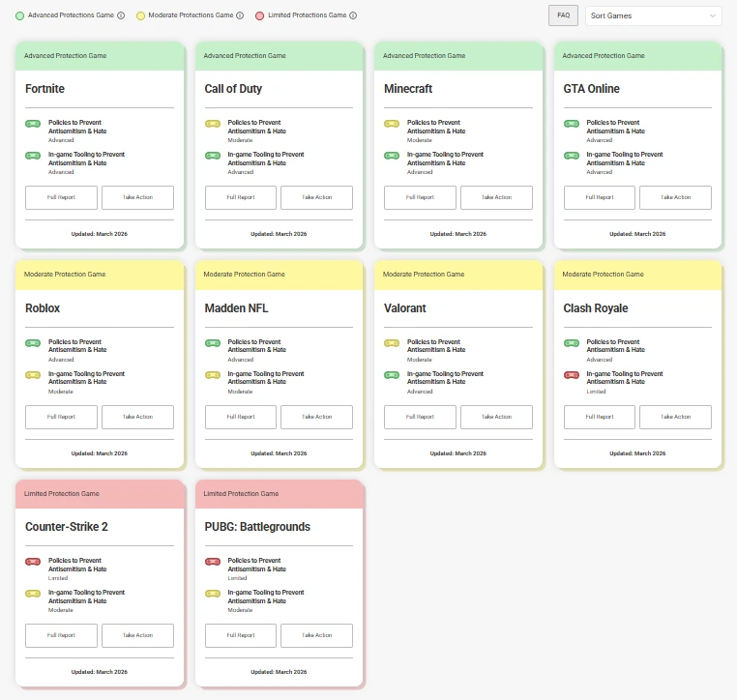Viewport: 737px width, 700px height.
Task: Click Valorant's green in-game tooling controller icon
Action: click(x=392, y=375)
